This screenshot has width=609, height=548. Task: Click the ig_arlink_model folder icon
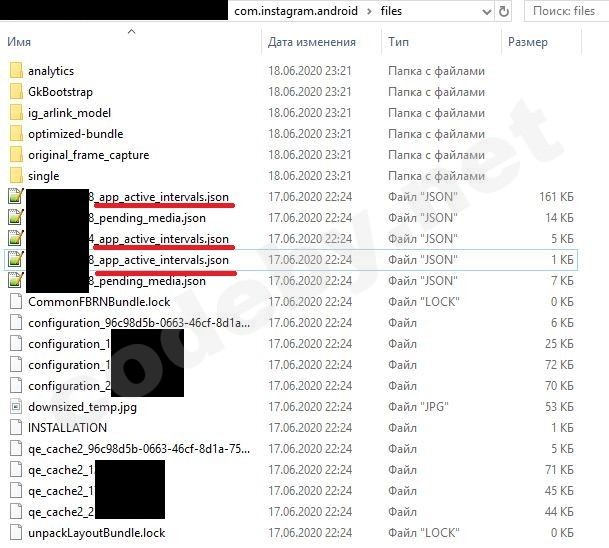click(x=16, y=113)
